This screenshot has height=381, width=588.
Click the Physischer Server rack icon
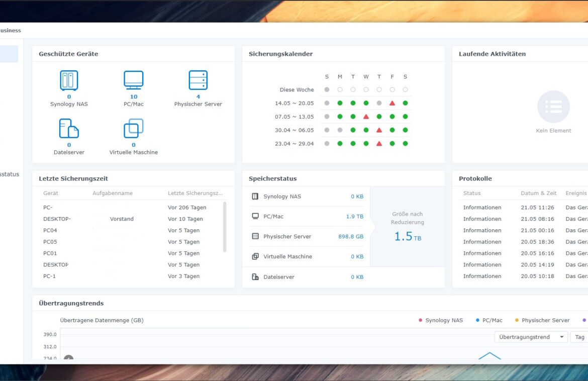pos(197,80)
